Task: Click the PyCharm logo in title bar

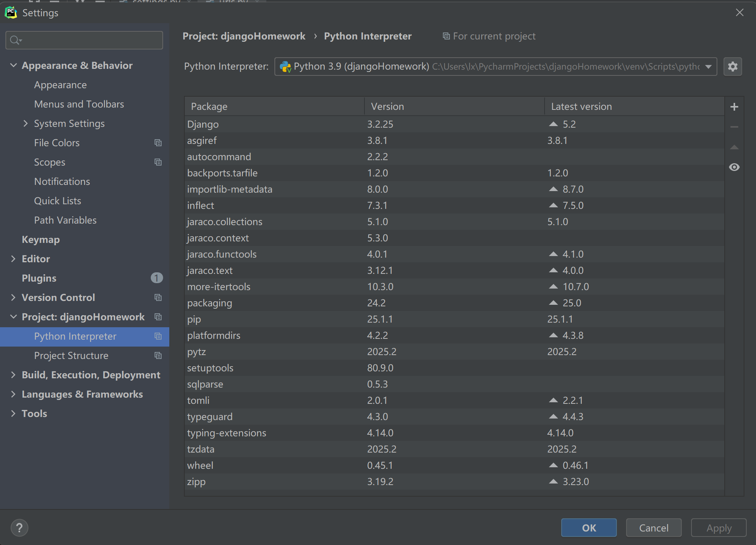Action: (11, 12)
